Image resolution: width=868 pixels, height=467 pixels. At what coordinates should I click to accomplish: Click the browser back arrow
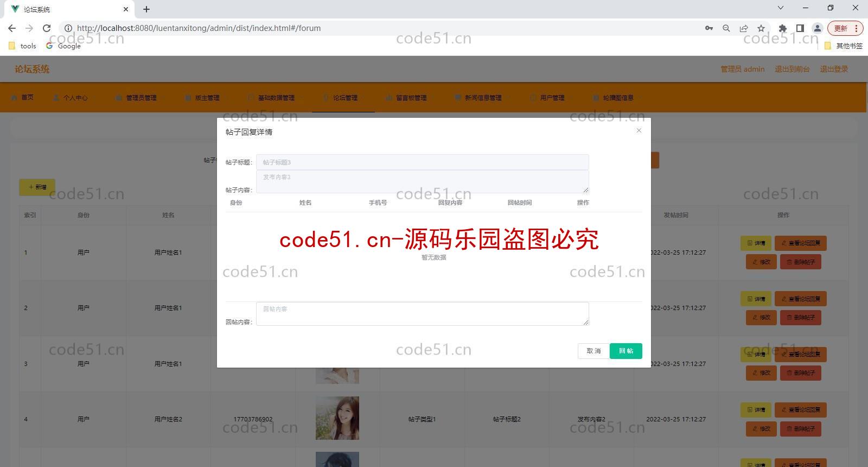point(12,28)
